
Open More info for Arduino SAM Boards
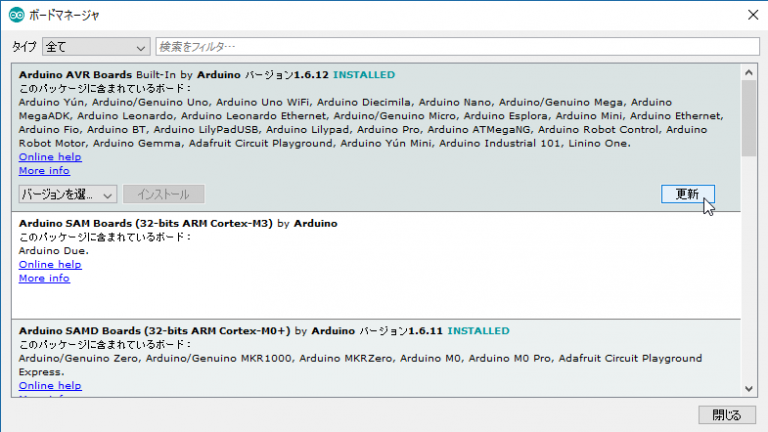click(x=44, y=279)
